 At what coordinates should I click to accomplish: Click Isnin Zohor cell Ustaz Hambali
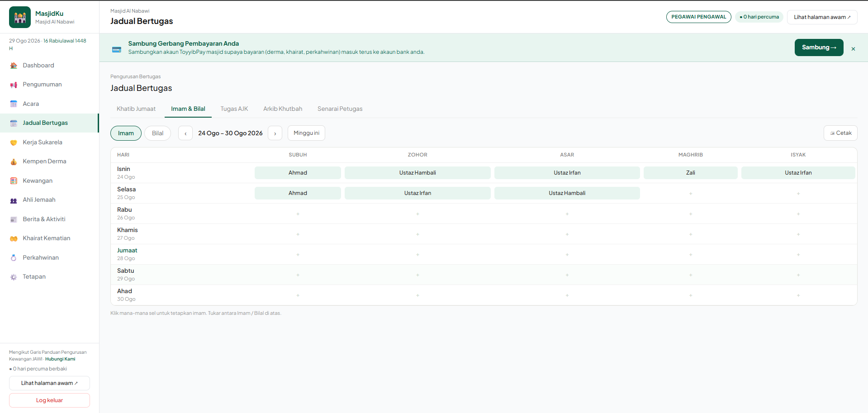click(x=417, y=173)
